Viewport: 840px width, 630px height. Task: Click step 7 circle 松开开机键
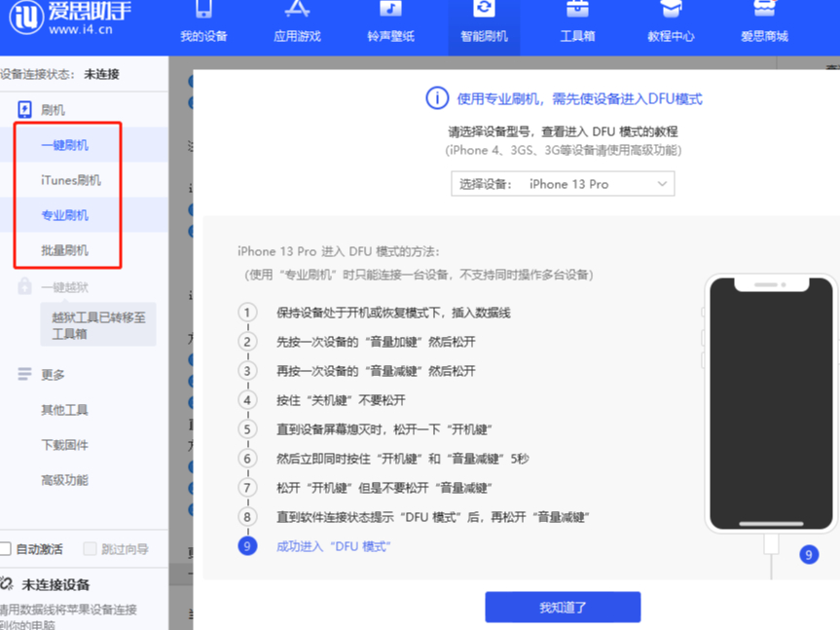pyautogui.click(x=247, y=488)
